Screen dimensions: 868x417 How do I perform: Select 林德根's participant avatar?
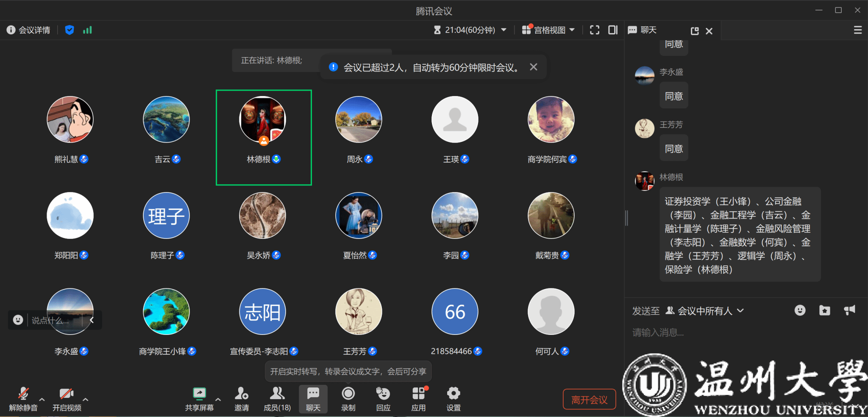[263, 120]
